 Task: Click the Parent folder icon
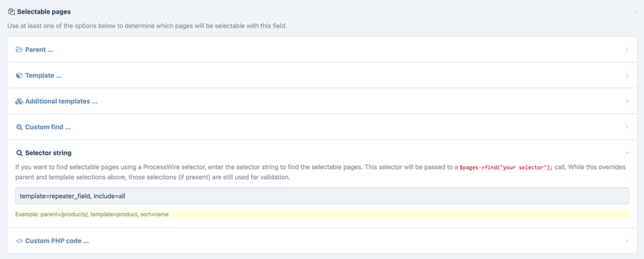tap(19, 50)
